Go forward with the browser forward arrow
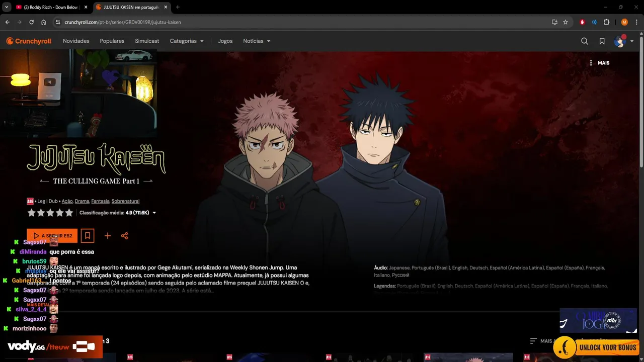The image size is (644, 362). (19, 22)
